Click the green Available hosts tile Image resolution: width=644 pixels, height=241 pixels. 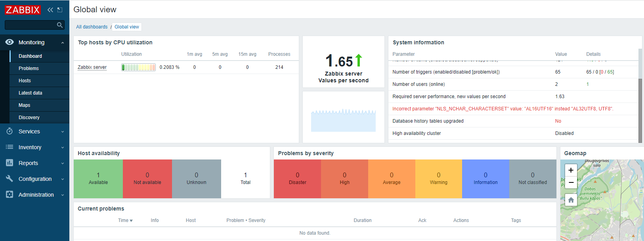[98, 178]
